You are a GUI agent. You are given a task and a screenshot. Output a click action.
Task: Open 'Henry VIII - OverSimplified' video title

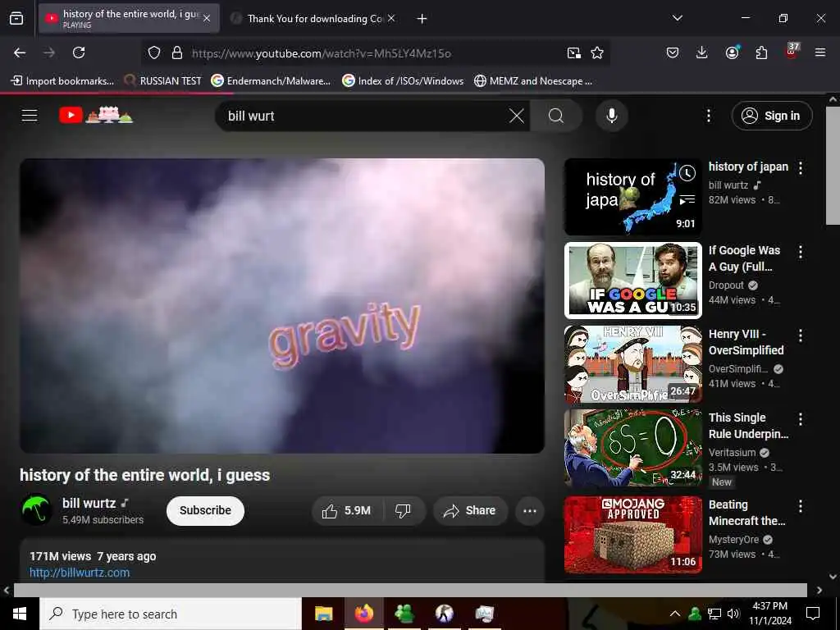point(746,342)
